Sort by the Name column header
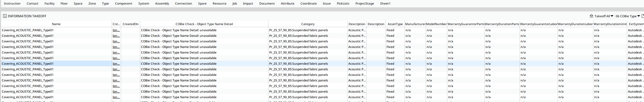The width and height of the screenshot is (644, 102). pyautogui.click(x=56, y=24)
